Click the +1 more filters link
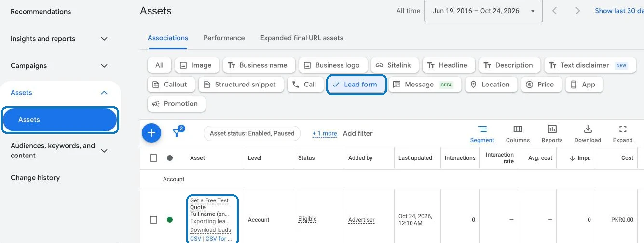The image size is (644, 243). tap(324, 134)
